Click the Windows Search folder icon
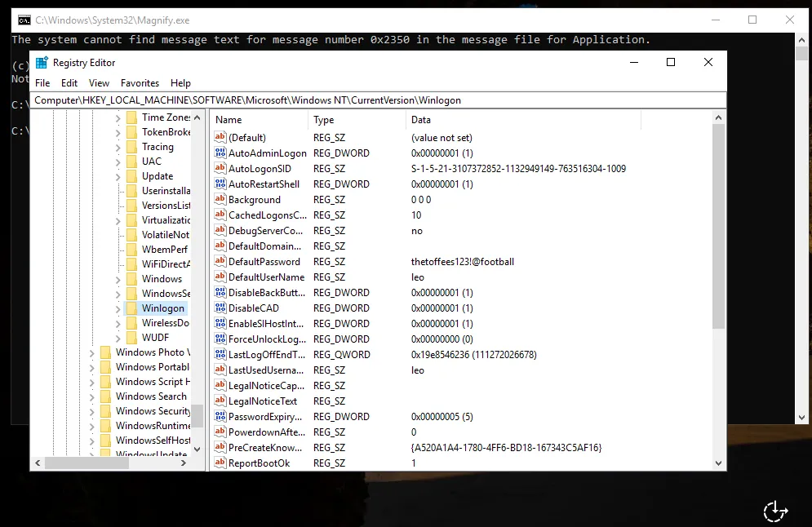Viewport: 812px width, 527px height. 105,396
